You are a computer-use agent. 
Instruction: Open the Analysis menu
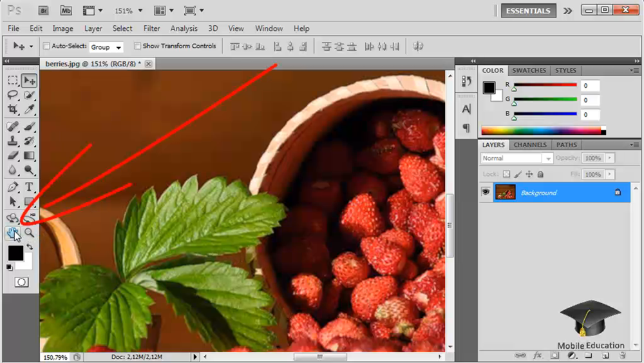[184, 28]
